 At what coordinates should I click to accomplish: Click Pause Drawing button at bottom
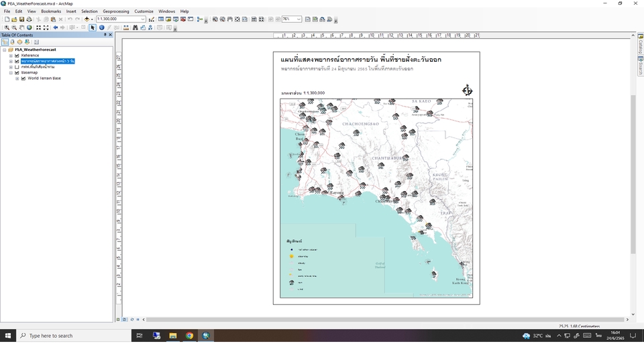coord(138,319)
